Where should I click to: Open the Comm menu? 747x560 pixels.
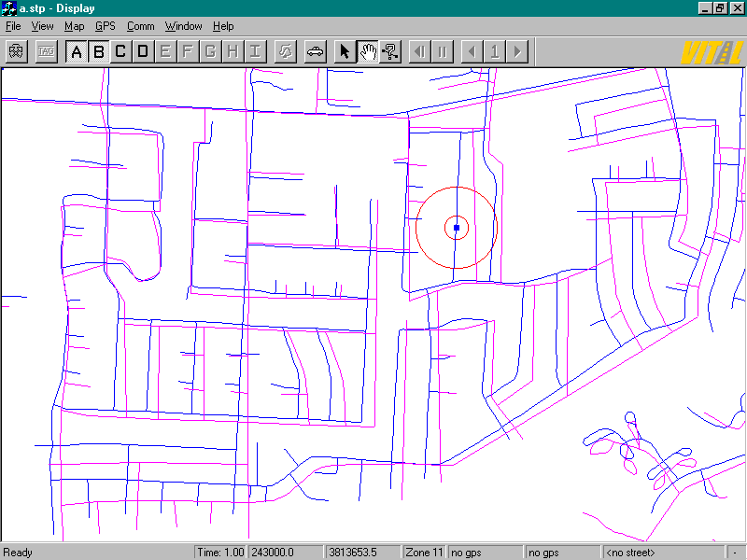(x=141, y=26)
